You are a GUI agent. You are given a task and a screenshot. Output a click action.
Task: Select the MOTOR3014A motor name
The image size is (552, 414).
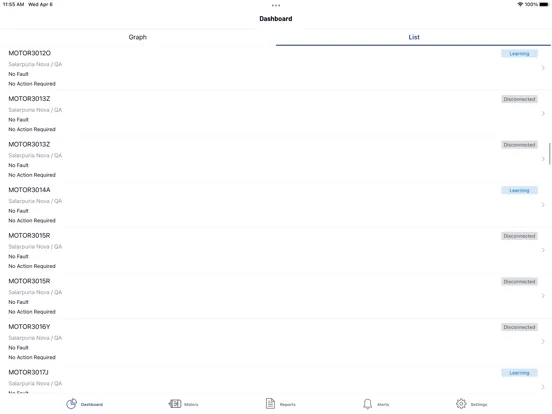[x=30, y=190]
